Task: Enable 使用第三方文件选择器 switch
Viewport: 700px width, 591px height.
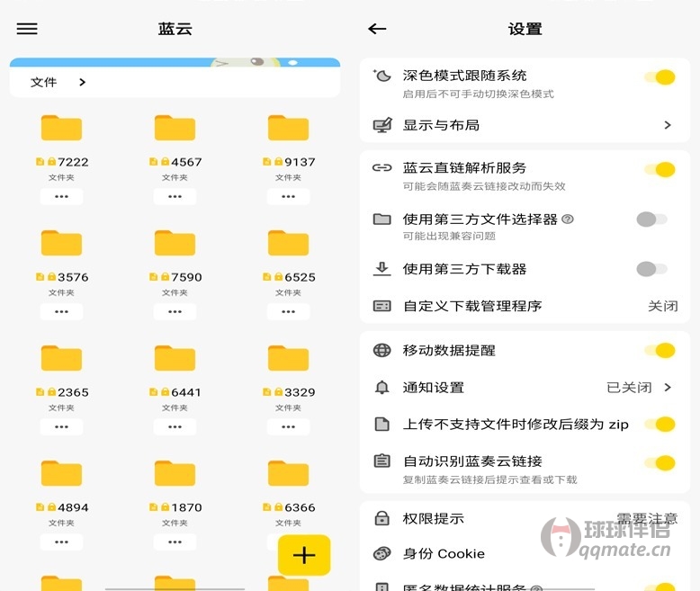Action: pos(651,219)
